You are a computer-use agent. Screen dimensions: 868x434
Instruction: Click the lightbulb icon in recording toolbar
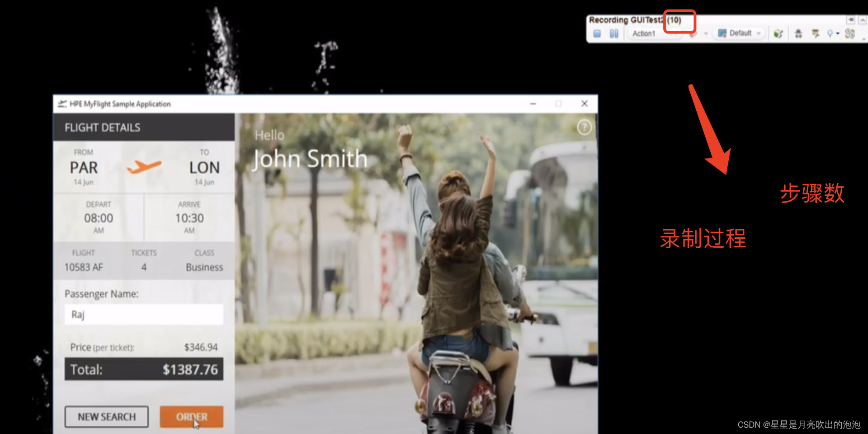pyautogui.click(x=830, y=33)
